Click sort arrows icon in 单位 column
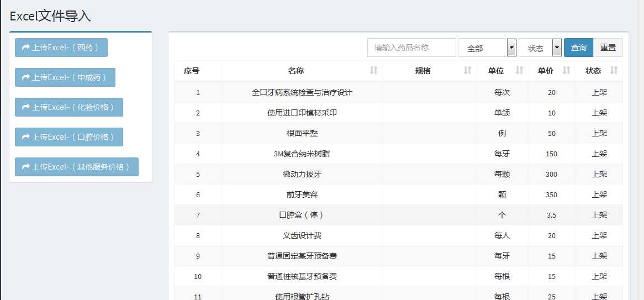 tap(519, 71)
